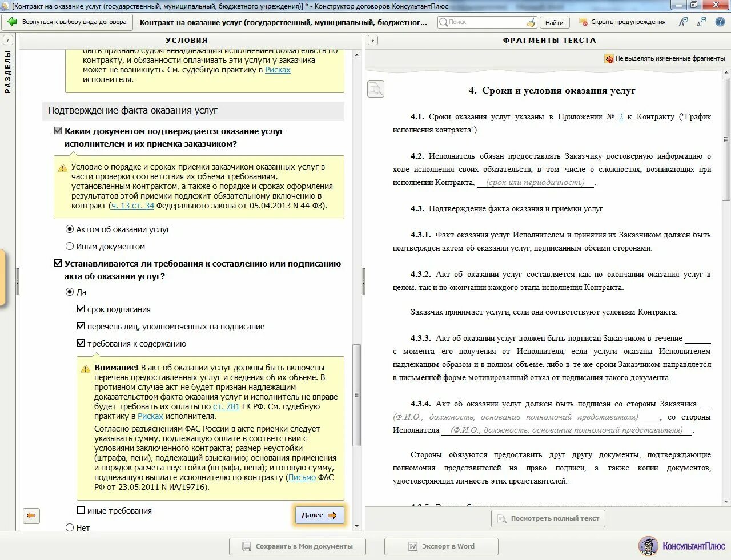Open the 'Рисках' link in top note

point(278,70)
